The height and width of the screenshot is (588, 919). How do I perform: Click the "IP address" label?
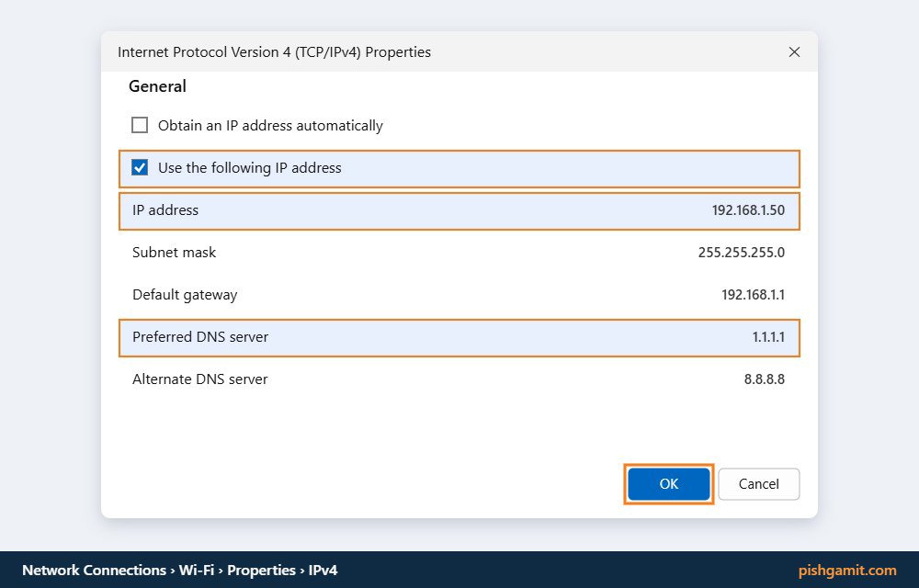[165, 210]
